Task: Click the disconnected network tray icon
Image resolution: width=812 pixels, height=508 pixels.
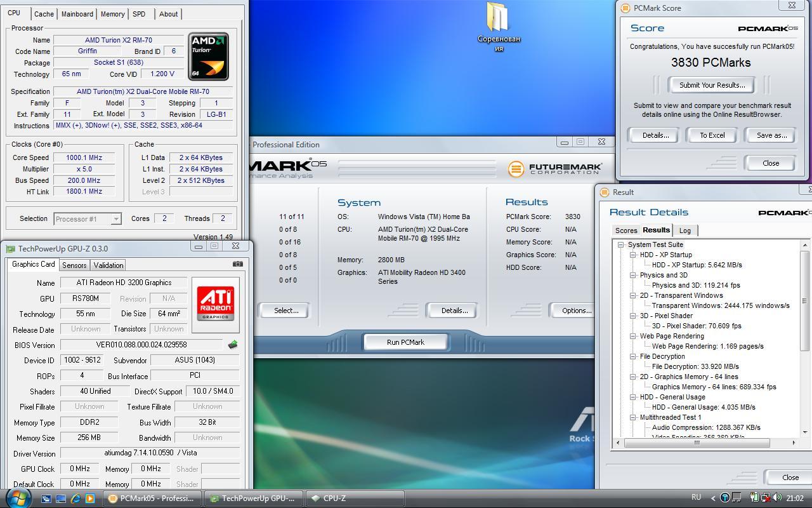Action: coord(766,498)
